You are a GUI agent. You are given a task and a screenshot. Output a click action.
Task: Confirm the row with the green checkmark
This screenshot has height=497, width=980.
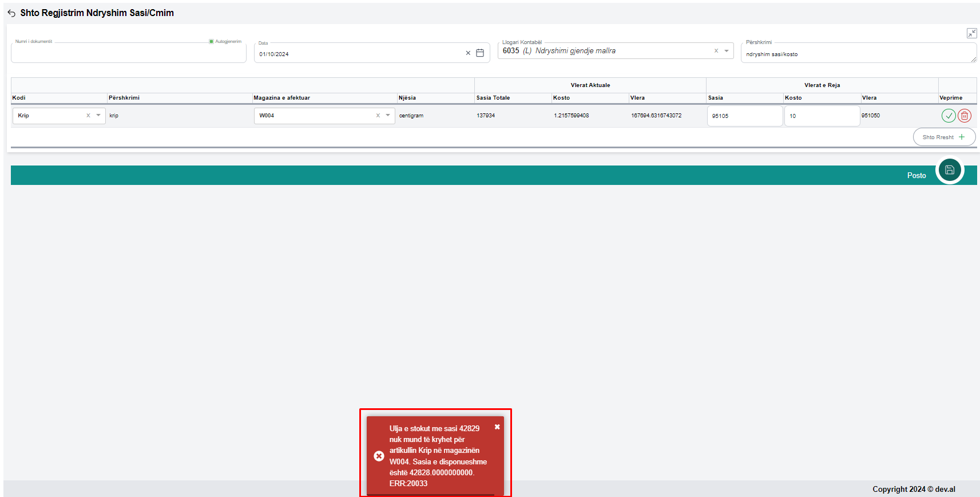pyautogui.click(x=948, y=116)
